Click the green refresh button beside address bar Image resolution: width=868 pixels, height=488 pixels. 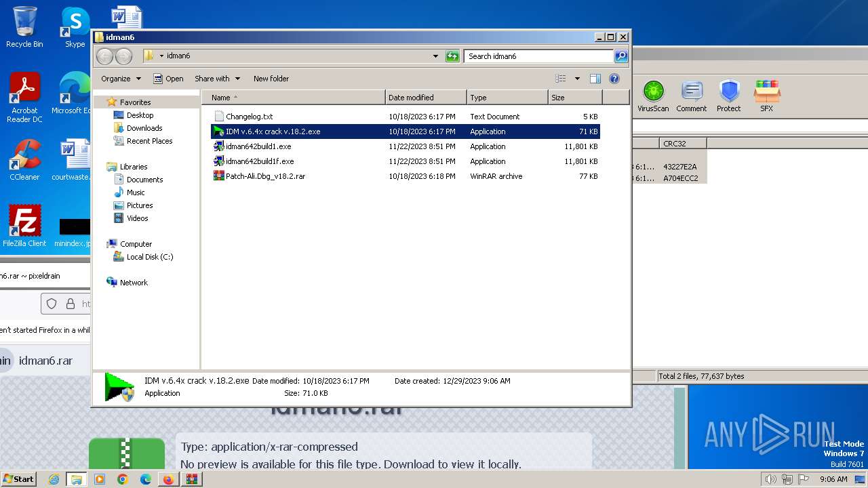(452, 56)
